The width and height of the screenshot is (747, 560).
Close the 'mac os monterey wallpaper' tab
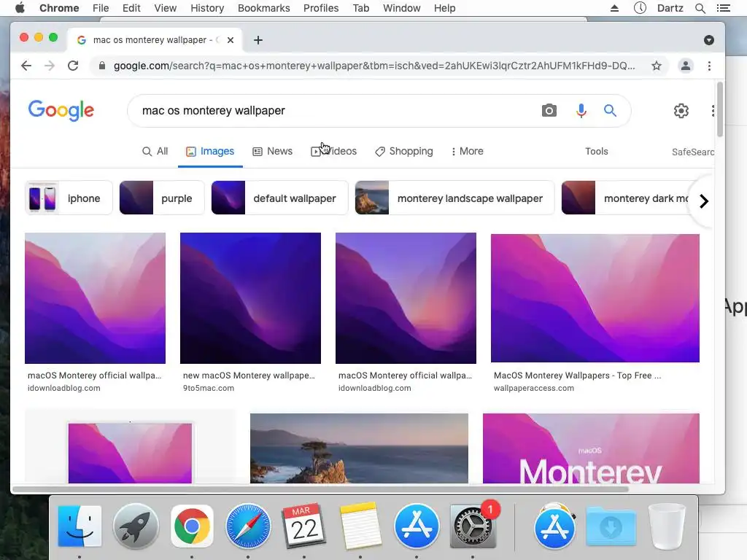[x=231, y=40]
